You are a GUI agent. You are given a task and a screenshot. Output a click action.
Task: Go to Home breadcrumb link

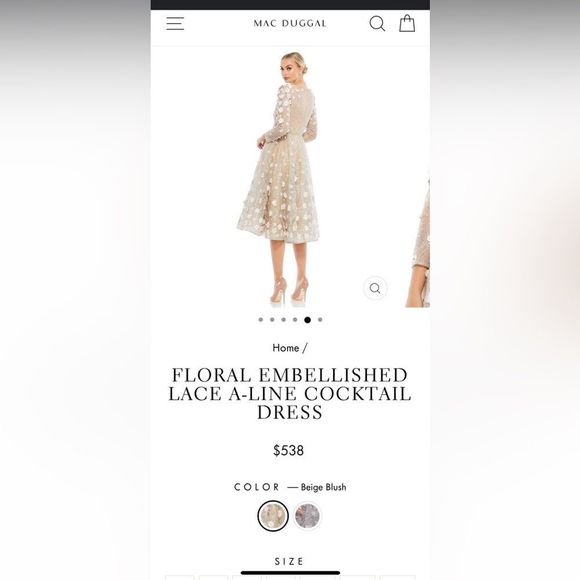pos(286,348)
